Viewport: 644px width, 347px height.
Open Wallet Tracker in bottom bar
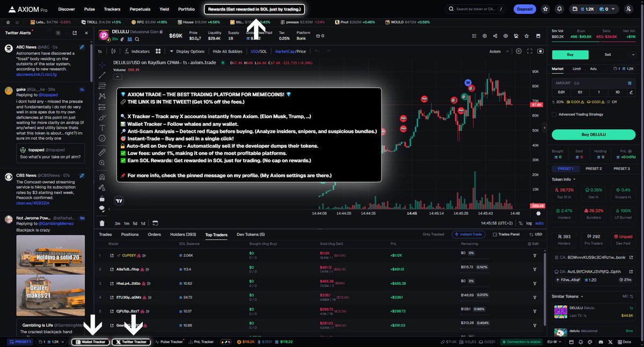click(x=90, y=342)
